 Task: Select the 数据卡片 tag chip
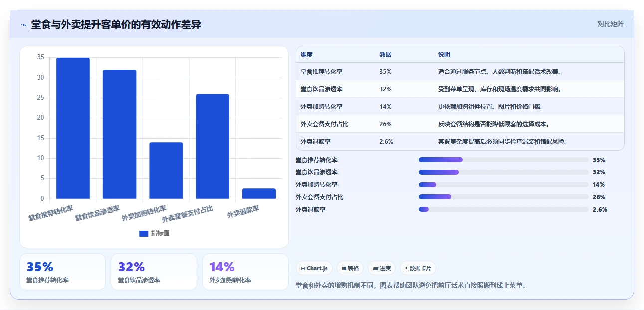[418, 268]
